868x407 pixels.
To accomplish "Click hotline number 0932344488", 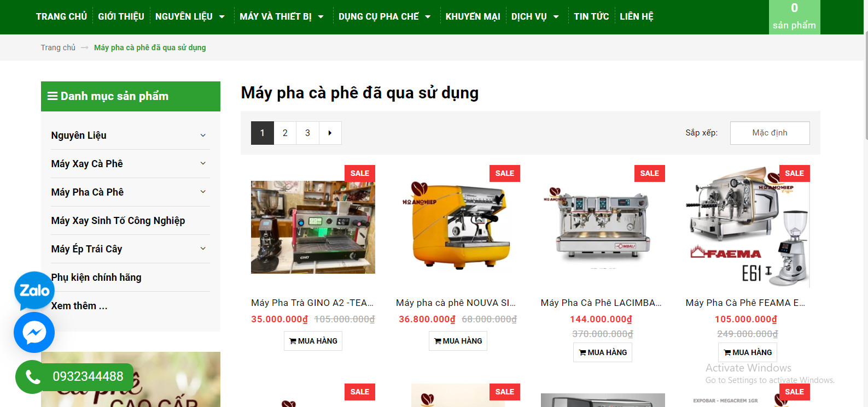I will (88, 376).
